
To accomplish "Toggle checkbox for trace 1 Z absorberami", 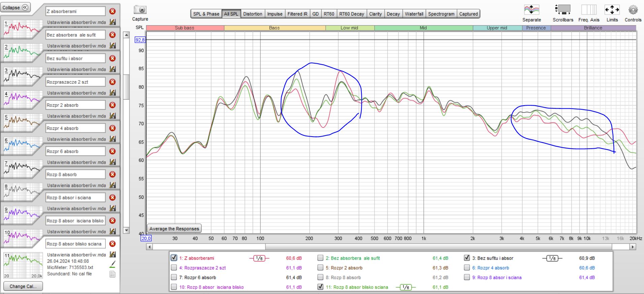I will click(x=174, y=258).
